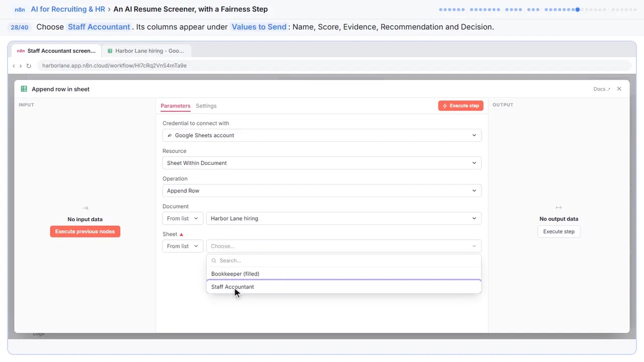Screen dimensions: 644x362
Task: Select Staff Accountant from sheet list
Action: pyautogui.click(x=344, y=287)
